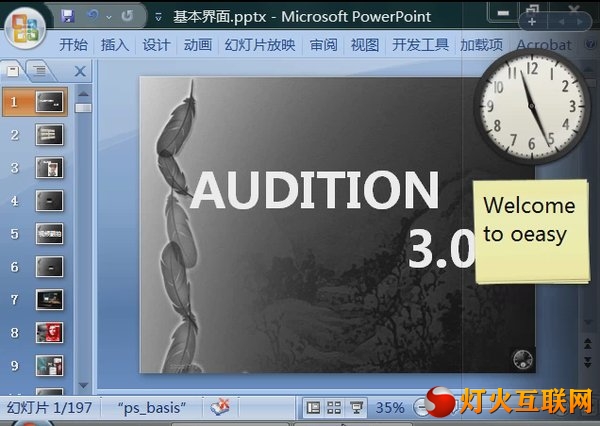The image size is (600, 426).
Task: Click the spell check status icon
Action: [220, 407]
